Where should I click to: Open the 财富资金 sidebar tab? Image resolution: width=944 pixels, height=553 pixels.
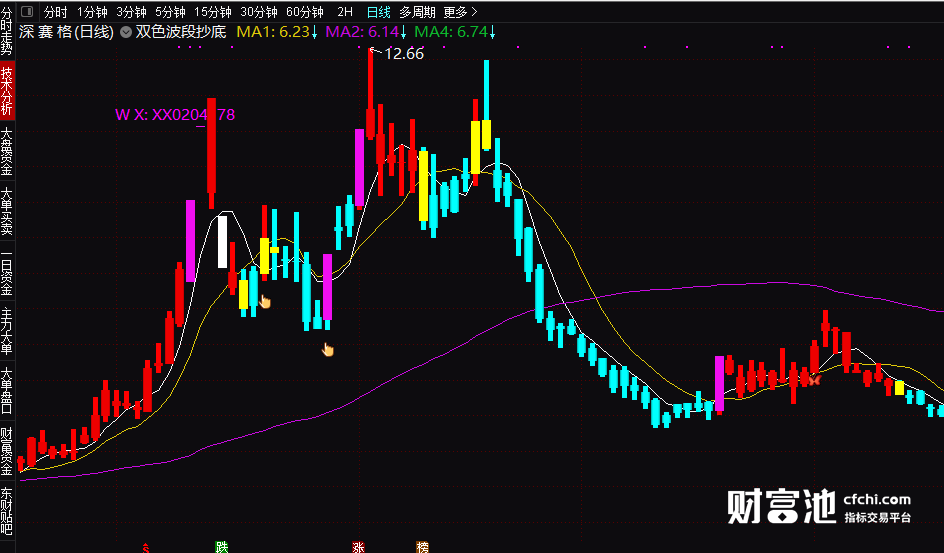pos(7,451)
